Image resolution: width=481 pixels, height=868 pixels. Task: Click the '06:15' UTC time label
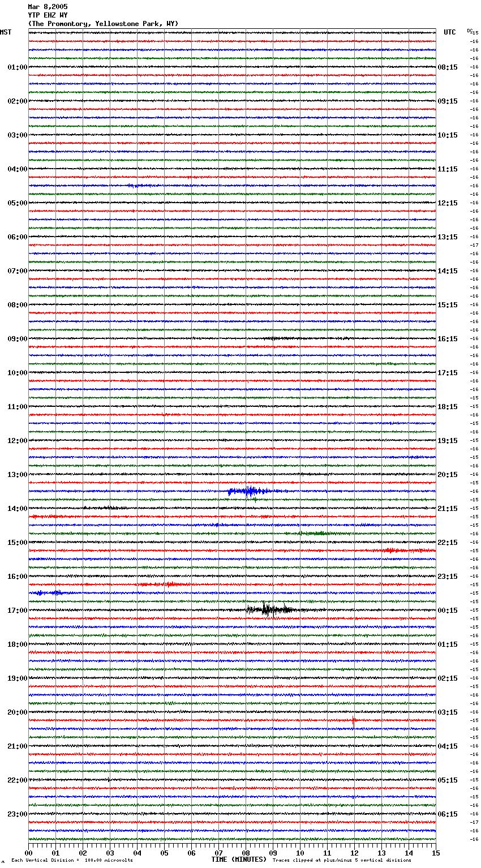448,814
